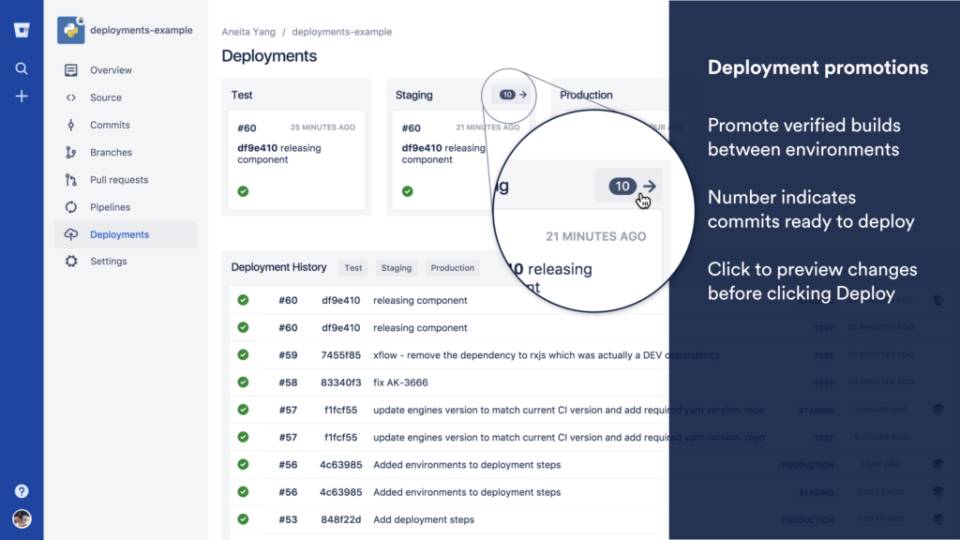Click Aneita Yang breadcrumb link
Image resolution: width=960 pixels, height=540 pixels.
coord(249,32)
